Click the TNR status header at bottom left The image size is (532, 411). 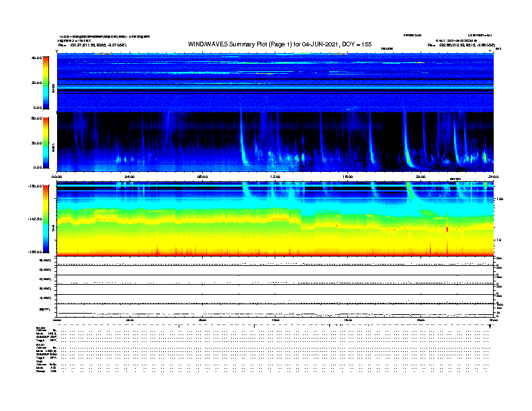(x=39, y=361)
